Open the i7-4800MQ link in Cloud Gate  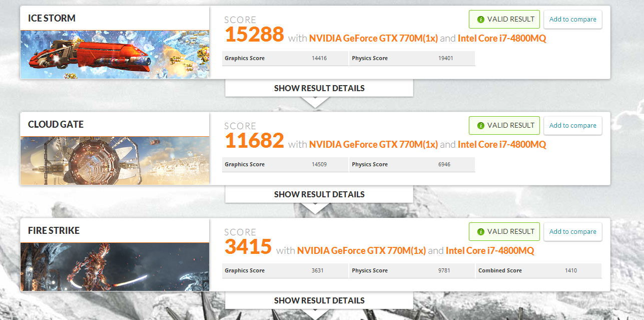point(502,145)
